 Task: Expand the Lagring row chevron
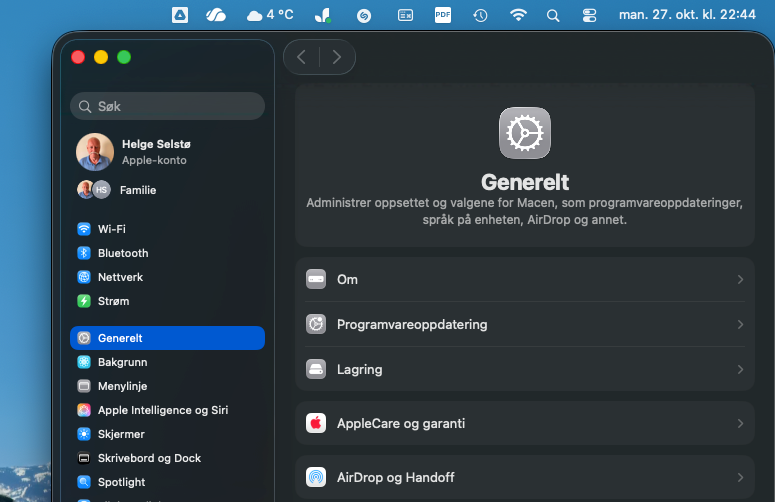point(740,370)
